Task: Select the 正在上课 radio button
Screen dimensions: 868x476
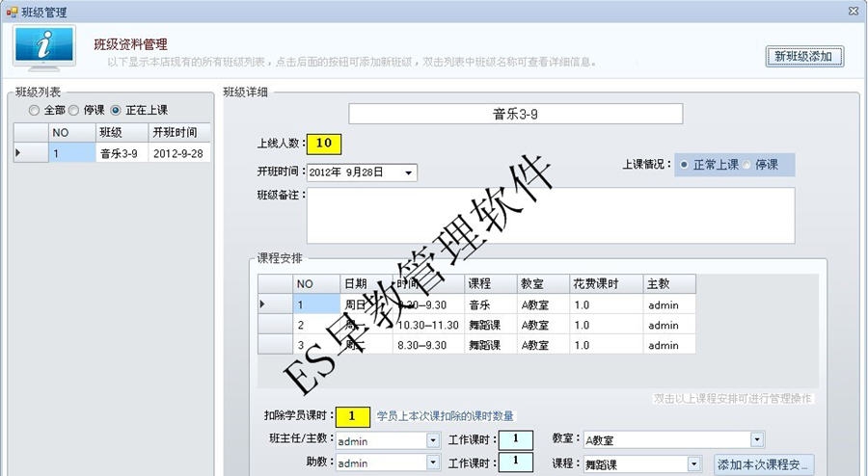Action: coord(115,111)
